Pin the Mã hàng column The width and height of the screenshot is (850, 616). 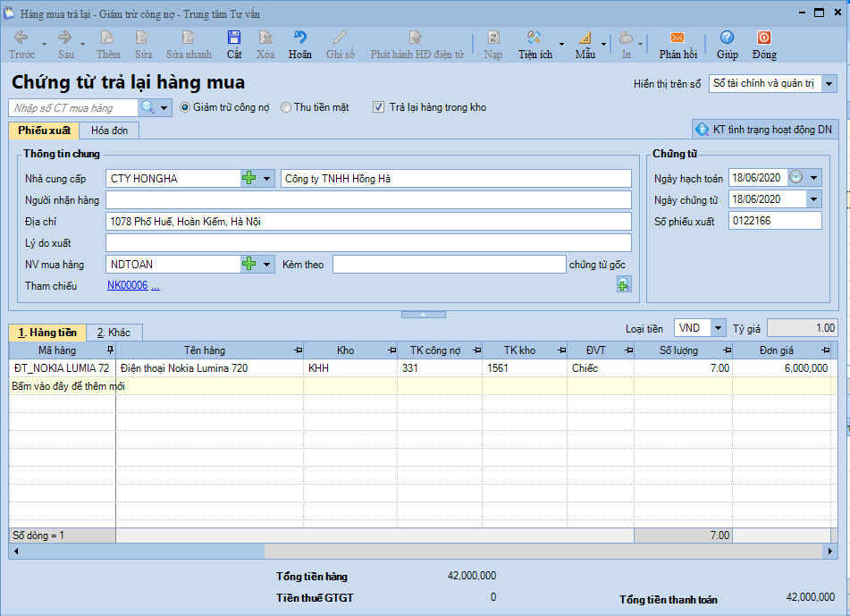tap(110, 350)
